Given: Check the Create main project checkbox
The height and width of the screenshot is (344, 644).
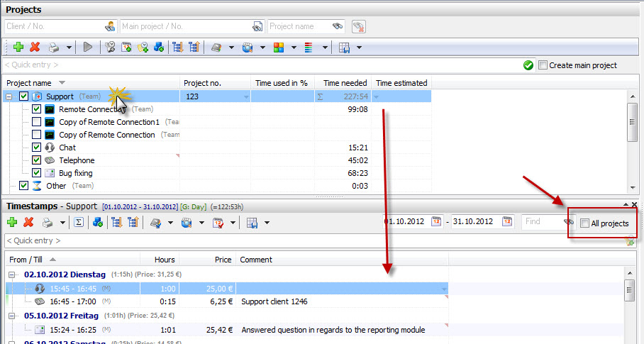Looking at the screenshot, I should coord(543,65).
